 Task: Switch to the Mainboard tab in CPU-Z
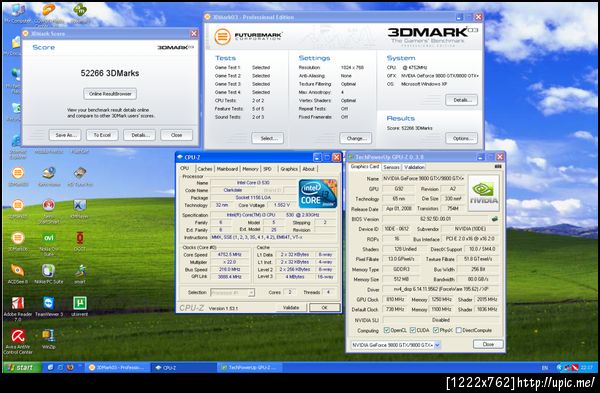point(227,169)
